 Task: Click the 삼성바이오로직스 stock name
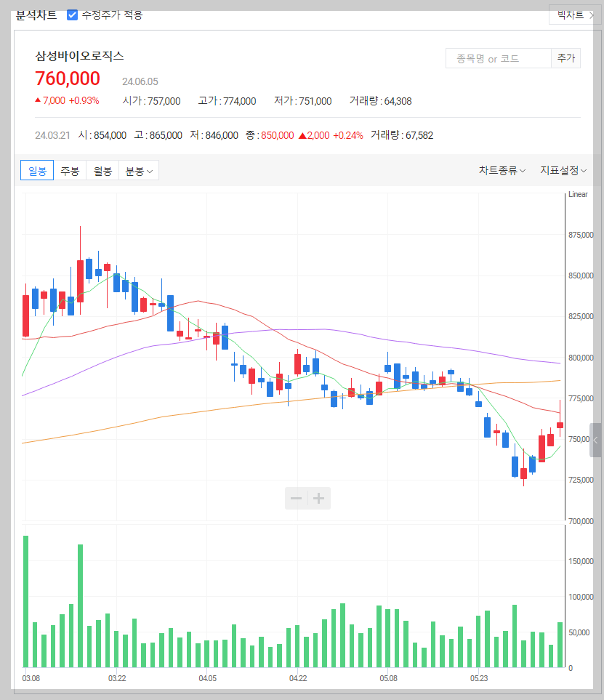(x=79, y=56)
